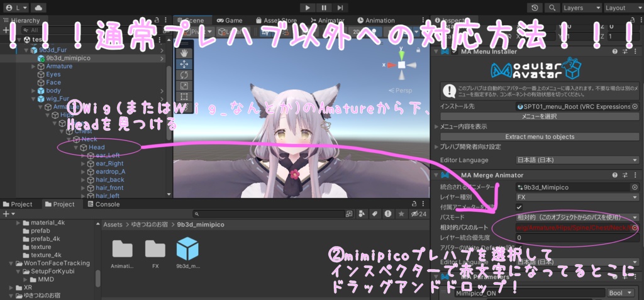Expand Armature in Hierarchy
Image resolution: width=644 pixels, height=300 pixels.
[x=34, y=66]
